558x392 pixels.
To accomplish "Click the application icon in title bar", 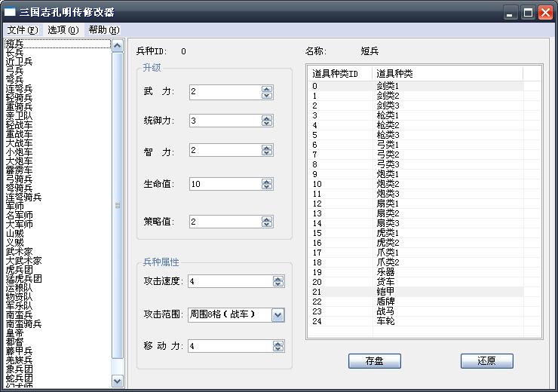I will (x=11, y=12).
